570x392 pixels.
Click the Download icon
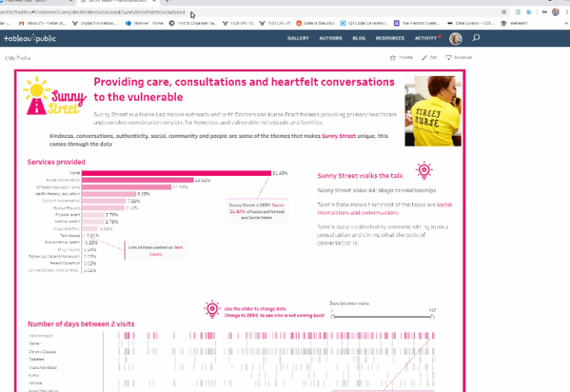pyautogui.click(x=449, y=57)
